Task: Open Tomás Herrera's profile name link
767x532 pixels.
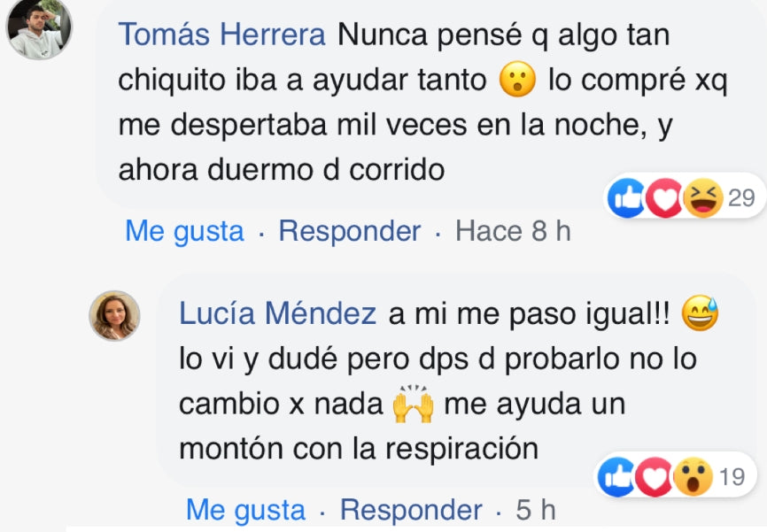Action: pyautogui.click(x=222, y=35)
